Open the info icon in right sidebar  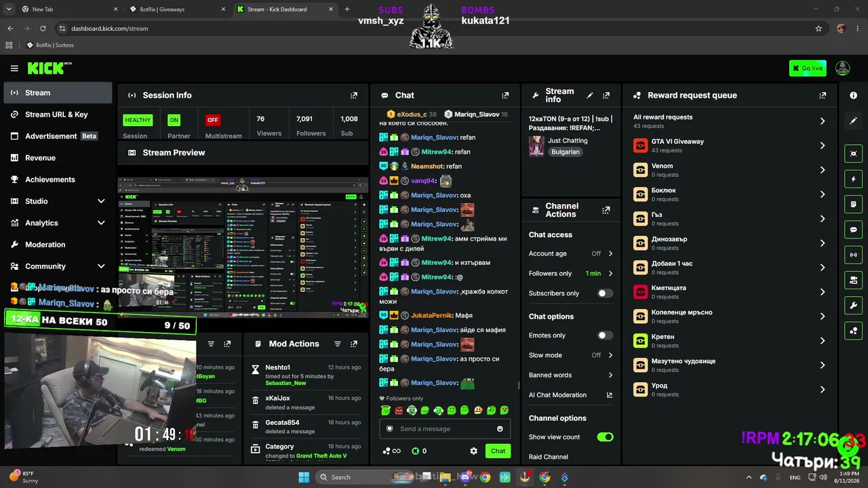click(x=853, y=96)
